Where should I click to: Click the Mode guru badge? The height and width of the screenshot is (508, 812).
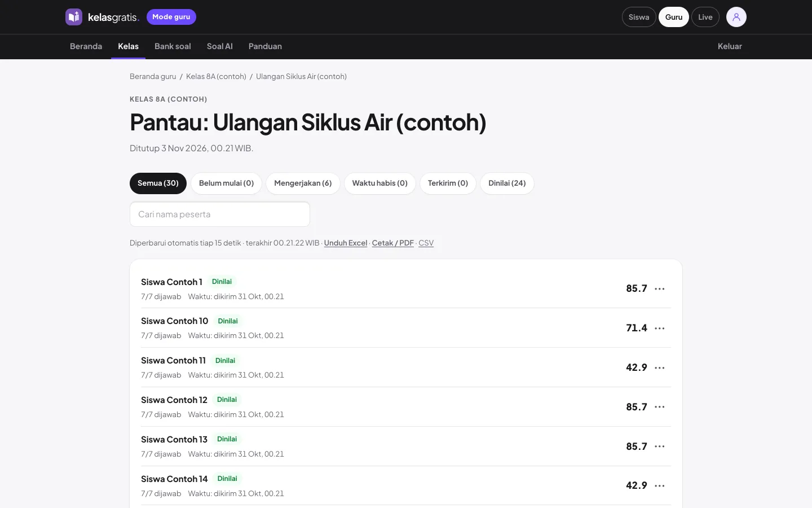click(171, 17)
